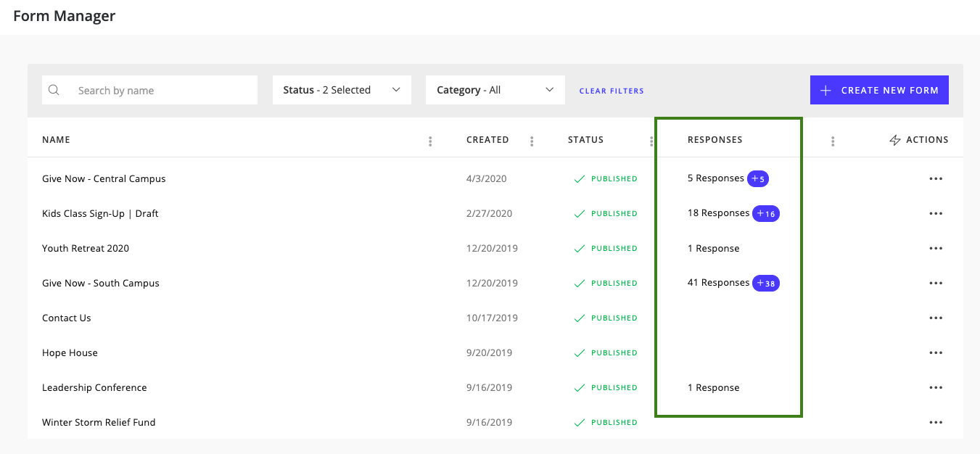Click Created column options dots
The height and width of the screenshot is (454, 980).
click(x=532, y=141)
